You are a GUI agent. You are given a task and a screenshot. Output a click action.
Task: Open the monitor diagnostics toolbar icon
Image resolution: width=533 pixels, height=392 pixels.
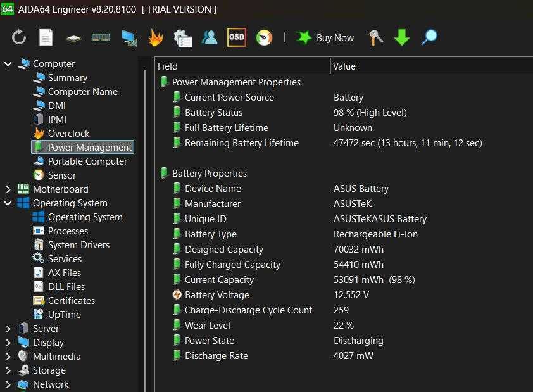coord(129,38)
